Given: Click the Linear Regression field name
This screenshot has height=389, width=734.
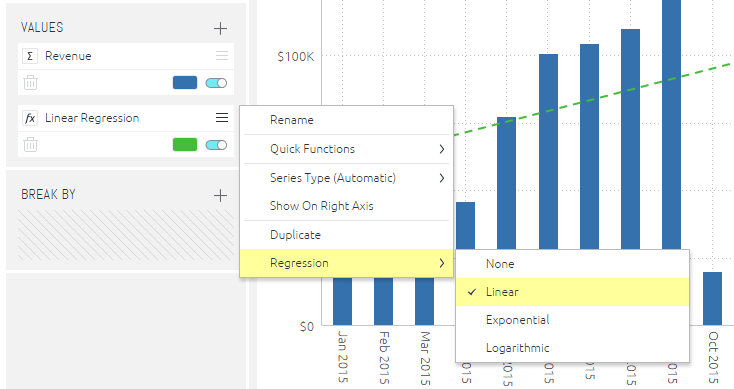Looking at the screenshot, I should point(92,118).
